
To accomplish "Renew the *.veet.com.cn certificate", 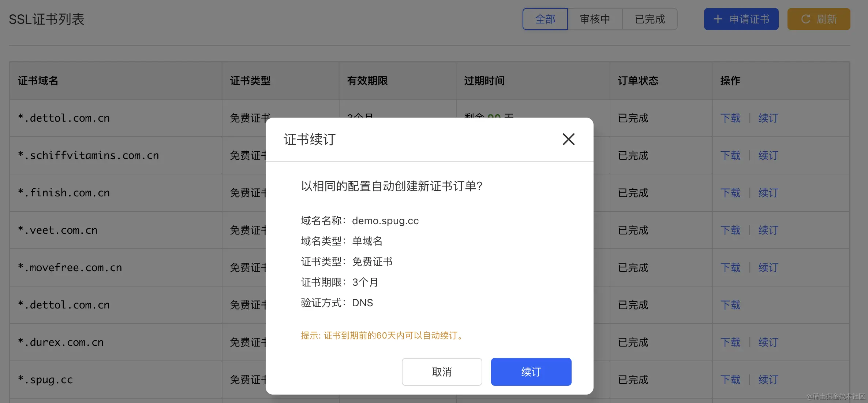I will point(768,230).
